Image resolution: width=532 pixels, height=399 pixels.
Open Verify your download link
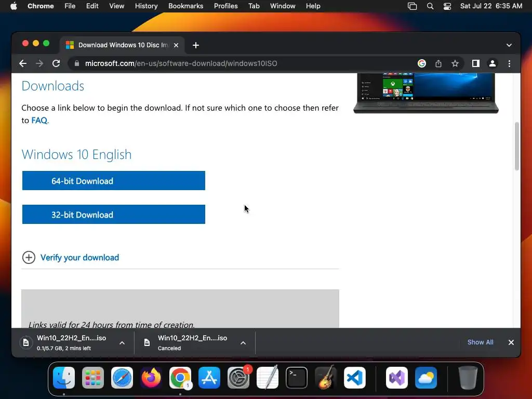(79, 258)
